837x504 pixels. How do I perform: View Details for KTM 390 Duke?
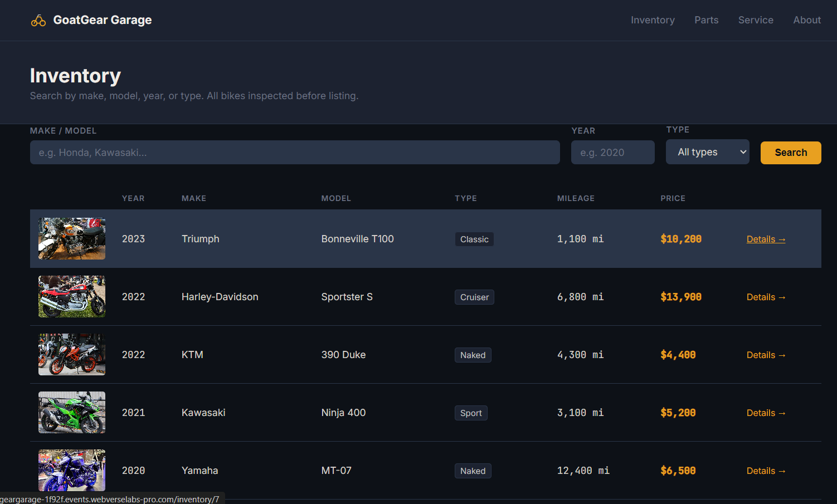[766, 355]
